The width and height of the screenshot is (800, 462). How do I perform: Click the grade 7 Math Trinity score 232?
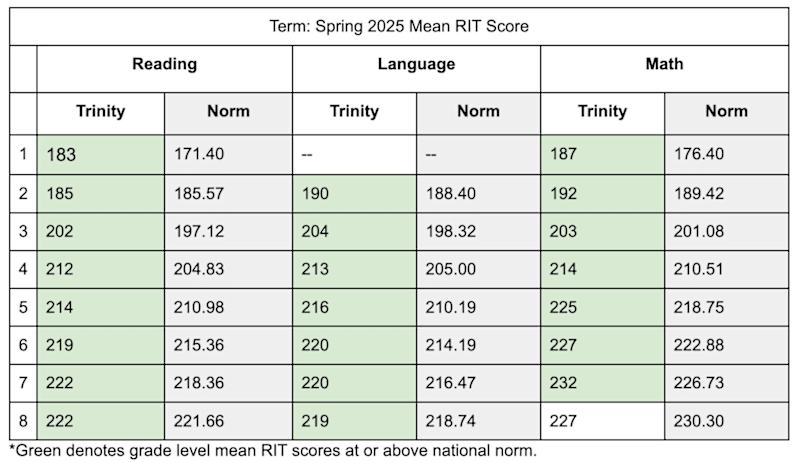[564, 383]
